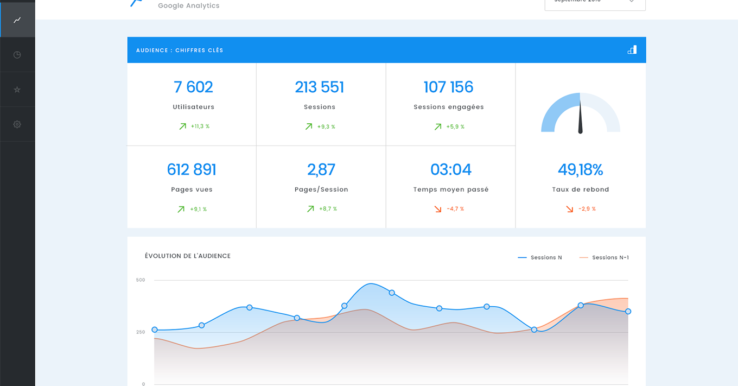
Task: Click the 2,87 pages per session value
Action: [x=321, y=169]
